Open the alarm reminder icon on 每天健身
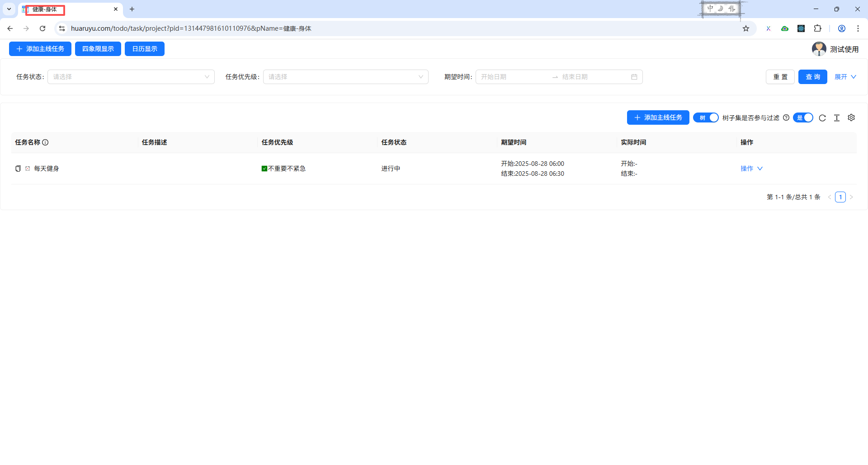Image resolution: width=868 pixels, height=465 pixels. pos(27,169)
